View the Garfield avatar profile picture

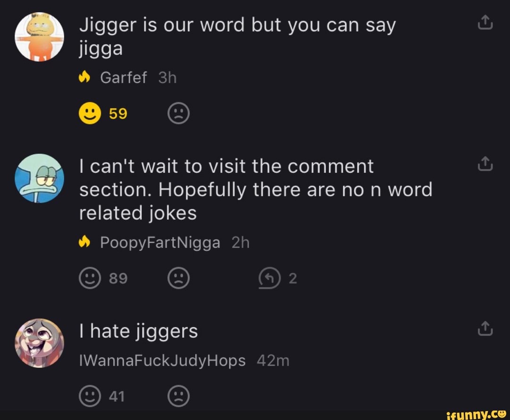click(x=39, y=37)
